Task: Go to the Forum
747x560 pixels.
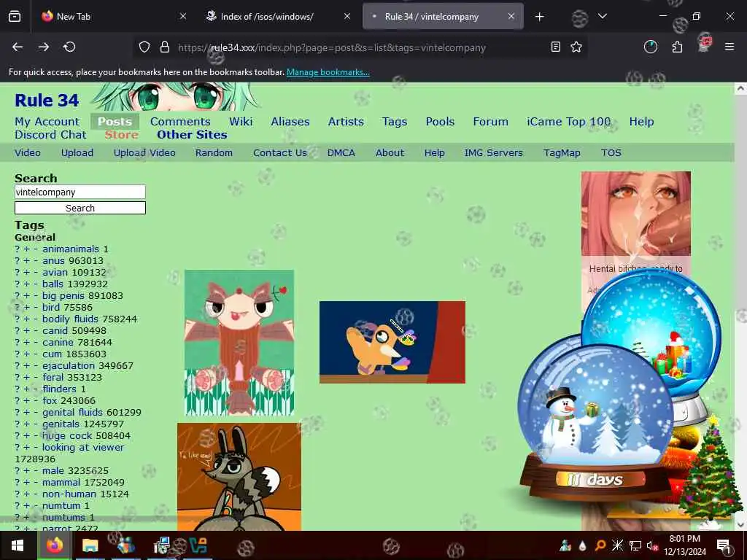Action: pos(491,122)
